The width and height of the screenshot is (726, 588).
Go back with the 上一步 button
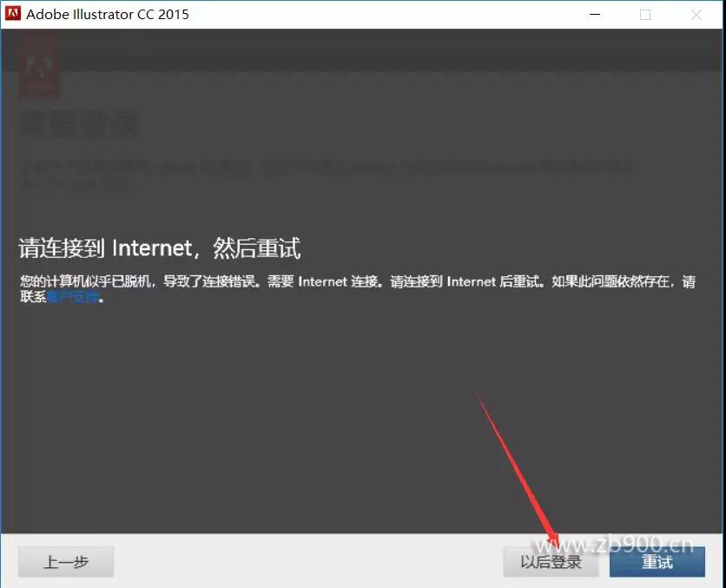[x=66, y=562]
